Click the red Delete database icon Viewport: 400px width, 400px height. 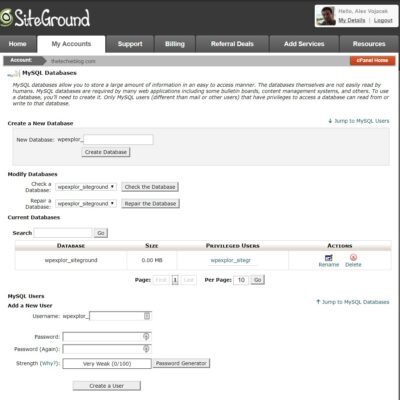pos(353,257)
